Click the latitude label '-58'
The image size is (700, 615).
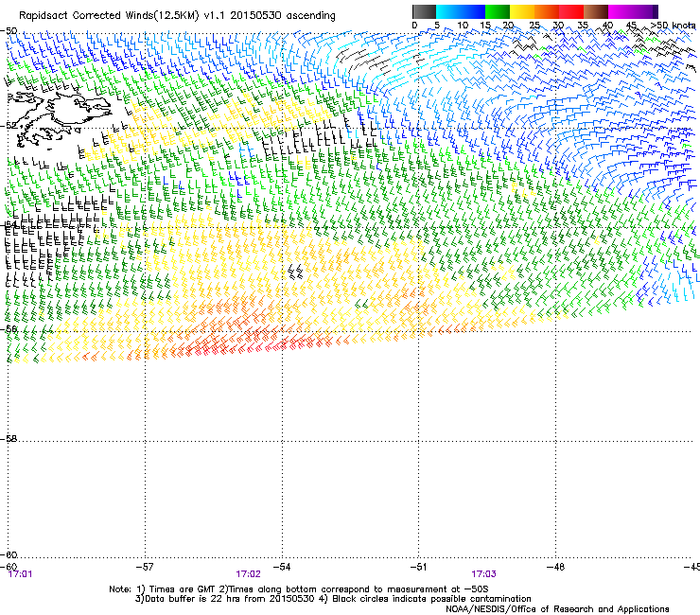tap(9, 439)
